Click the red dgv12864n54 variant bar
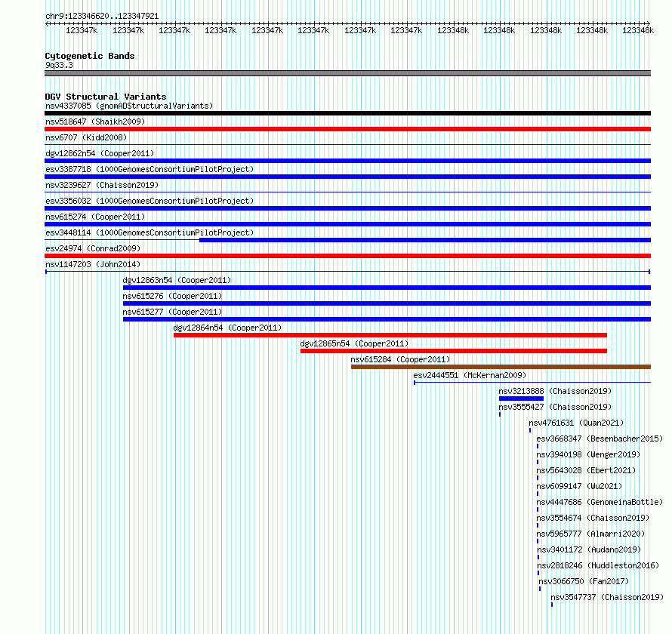The height and width of the screenshot is (634, 672). (390, 335)
